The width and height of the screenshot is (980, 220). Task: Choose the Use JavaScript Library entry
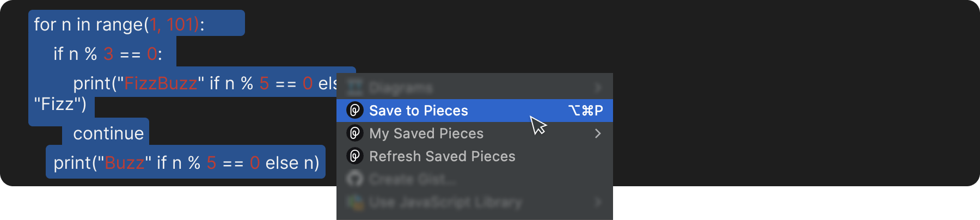click(x=445, y=203)
